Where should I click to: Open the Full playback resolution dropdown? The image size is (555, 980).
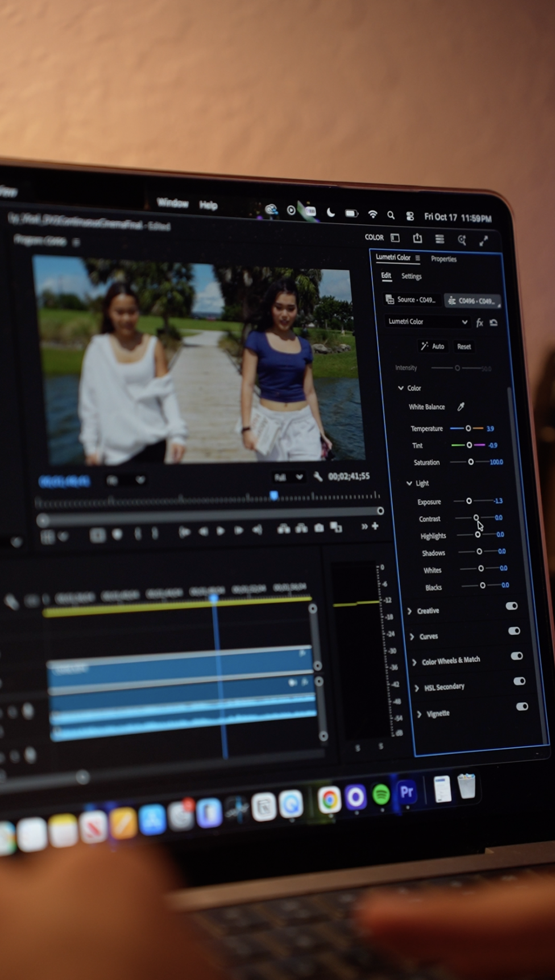pos(288,477)
